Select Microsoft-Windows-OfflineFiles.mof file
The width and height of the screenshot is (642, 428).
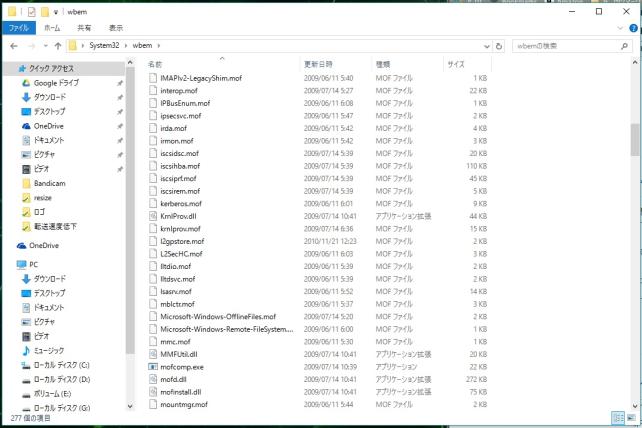[218, 316]
